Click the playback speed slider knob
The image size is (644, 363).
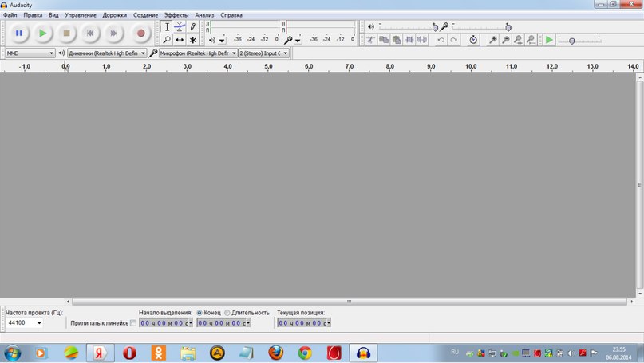point(571,41)
